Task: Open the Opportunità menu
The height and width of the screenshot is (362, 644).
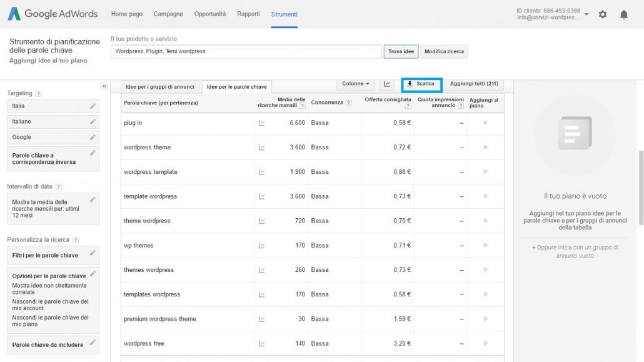Action: coord(210,14)
